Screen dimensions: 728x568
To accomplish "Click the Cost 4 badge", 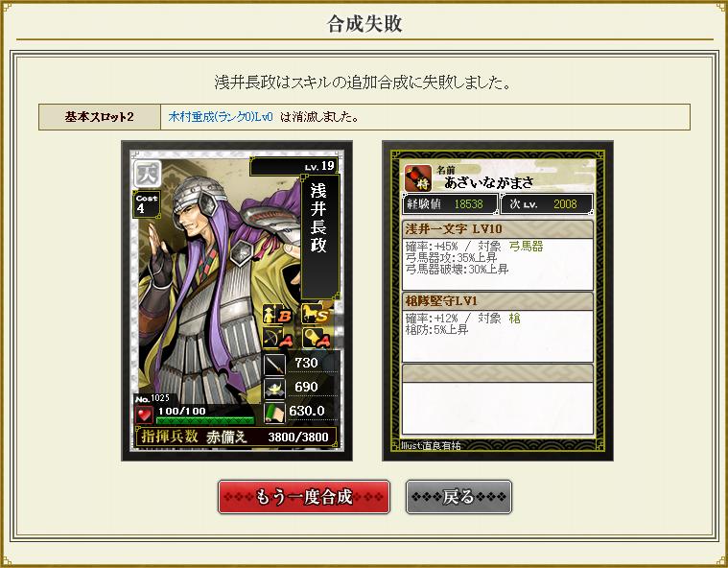I will coord(146,204).
